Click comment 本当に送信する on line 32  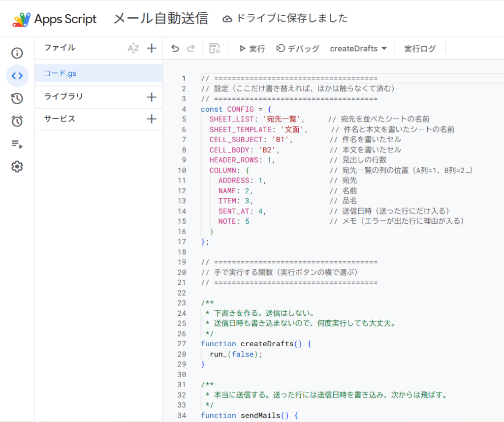(x=331, y=395)
